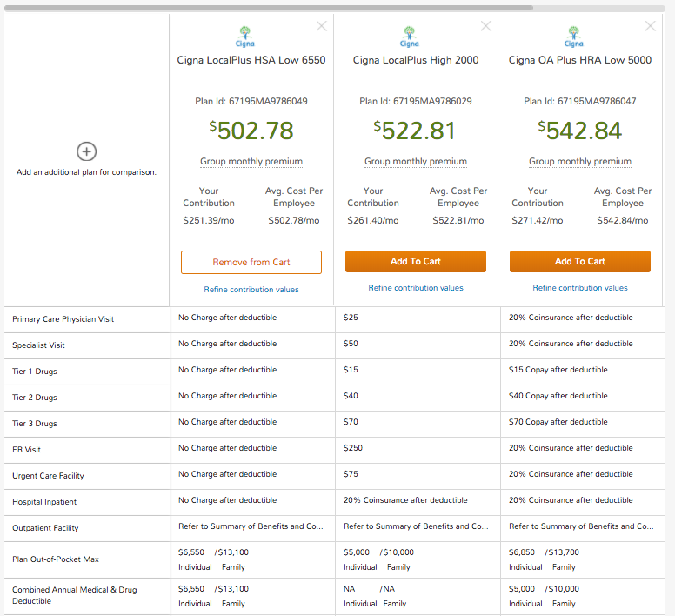Image resolution: width=675 pixels, height=616 pixels.
Task: Click the $542.84 premium price
Action: click(x=580, y=131)
